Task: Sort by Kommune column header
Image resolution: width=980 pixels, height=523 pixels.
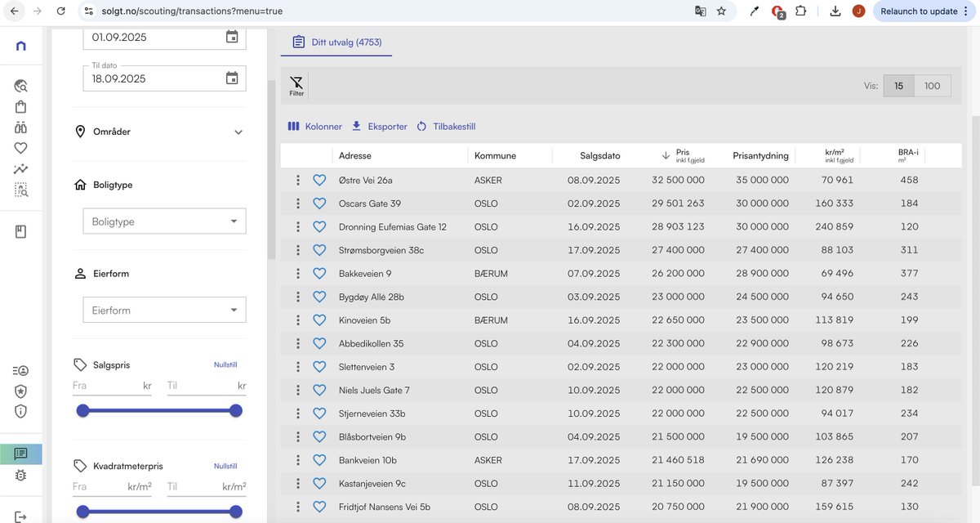Action: [495, 155]
